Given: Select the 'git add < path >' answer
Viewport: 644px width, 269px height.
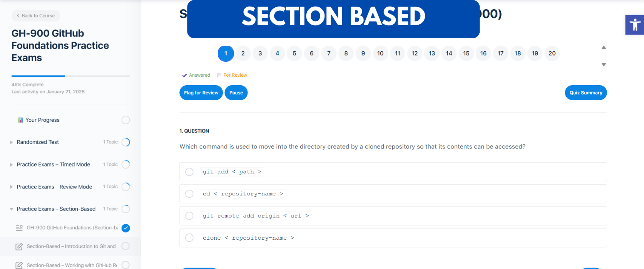Looking at the screenshot, I should pyautogui.click(x=189, y=172).
